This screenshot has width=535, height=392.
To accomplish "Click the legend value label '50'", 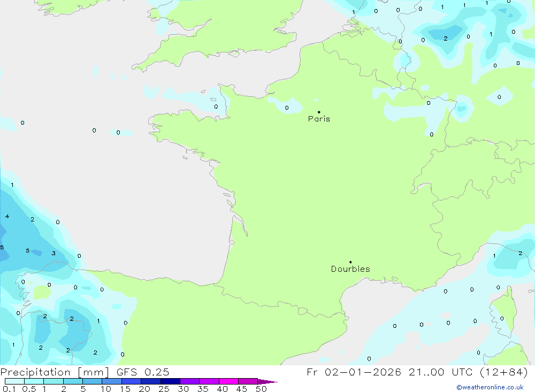I will 261,389.
